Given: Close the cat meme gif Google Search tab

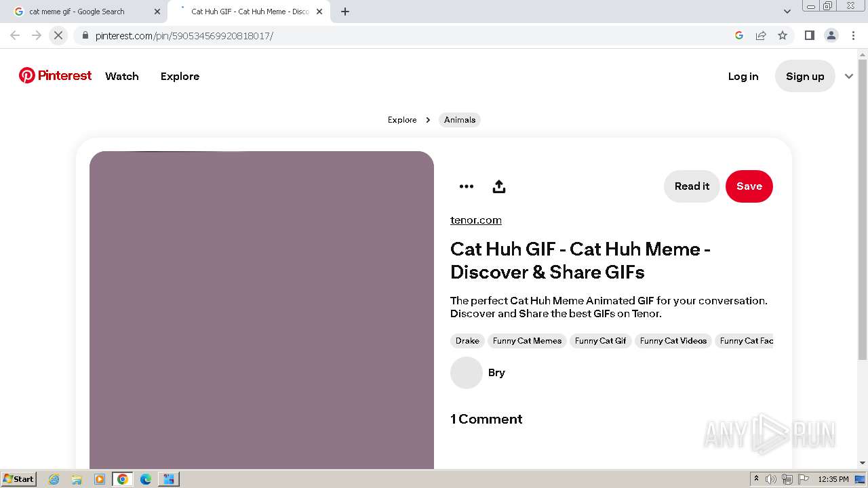Looking at the screenshot, I should click(157, 12).
